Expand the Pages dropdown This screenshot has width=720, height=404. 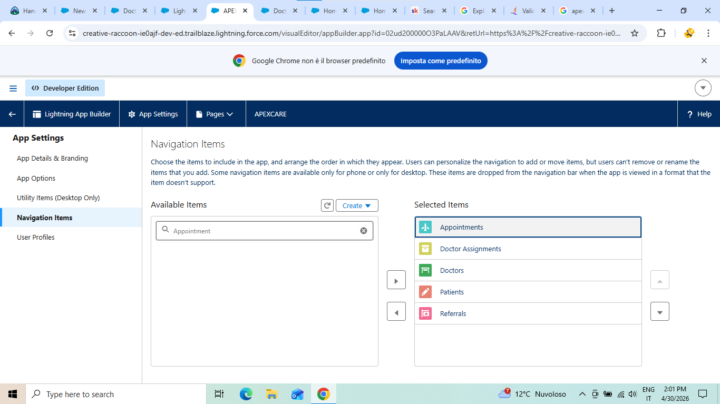214,114
